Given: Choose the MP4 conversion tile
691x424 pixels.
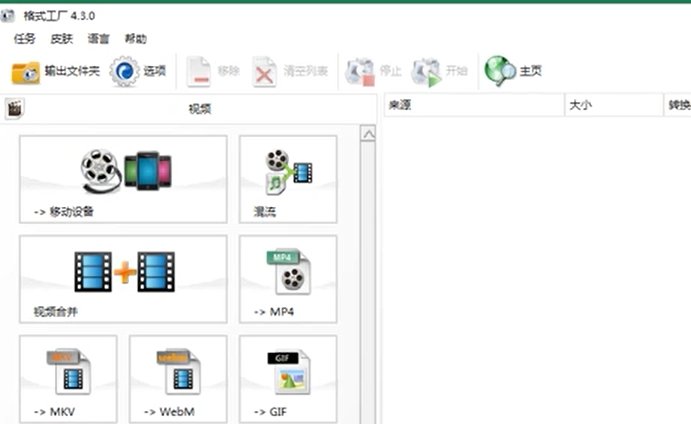Looking at the screenshot, I should (288, 279).
